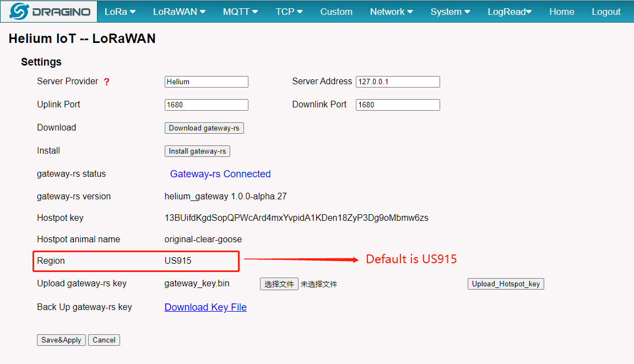Click the Dragino logo
634x364 pixels.
point(50,12)
